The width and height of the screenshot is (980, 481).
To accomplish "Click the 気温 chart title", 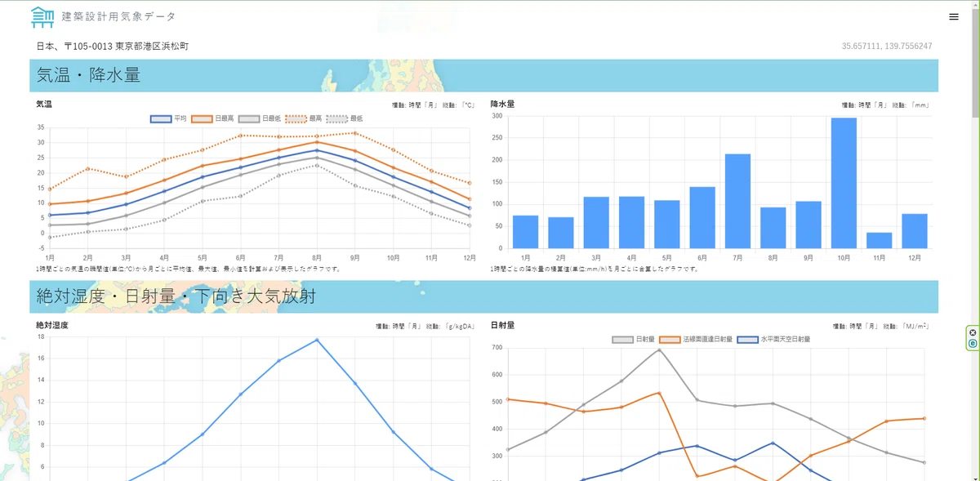I will pyautogui.click(x=44, y=105).
